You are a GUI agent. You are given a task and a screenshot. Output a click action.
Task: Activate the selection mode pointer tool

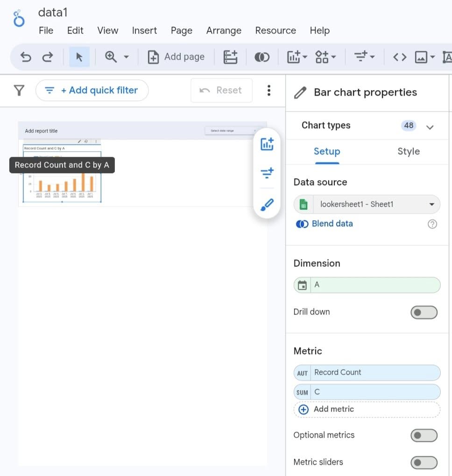pyautogui.click(x=79, y=57)
